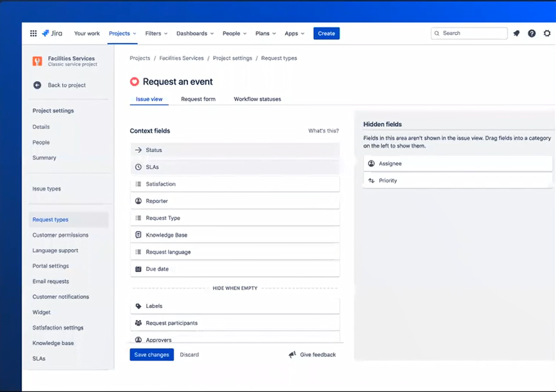Click the blue Create button
Image resolution: width=556 pixels, height=392 pixels.
coord(326,33)
